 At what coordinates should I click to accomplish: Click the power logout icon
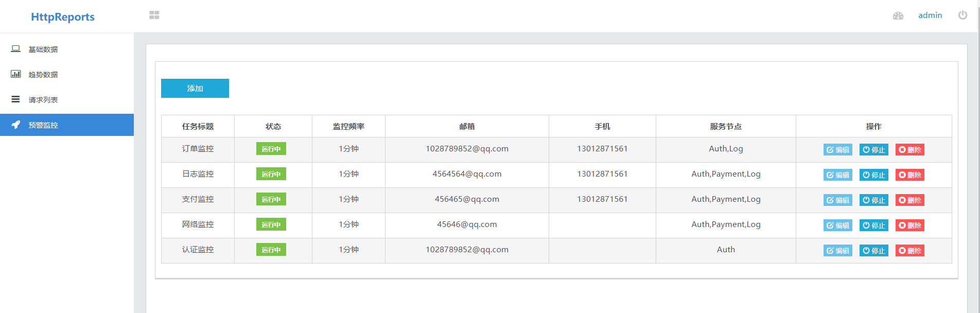click(962, 15)
